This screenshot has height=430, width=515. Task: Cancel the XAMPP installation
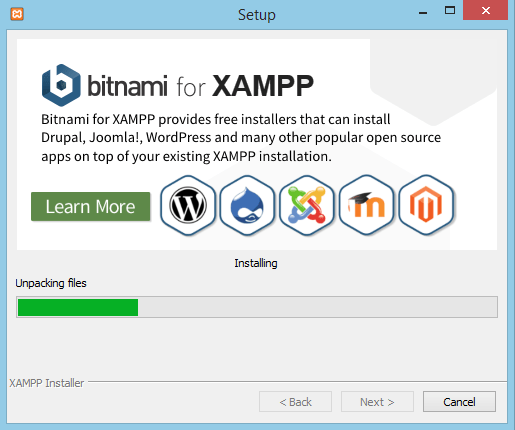459,402
